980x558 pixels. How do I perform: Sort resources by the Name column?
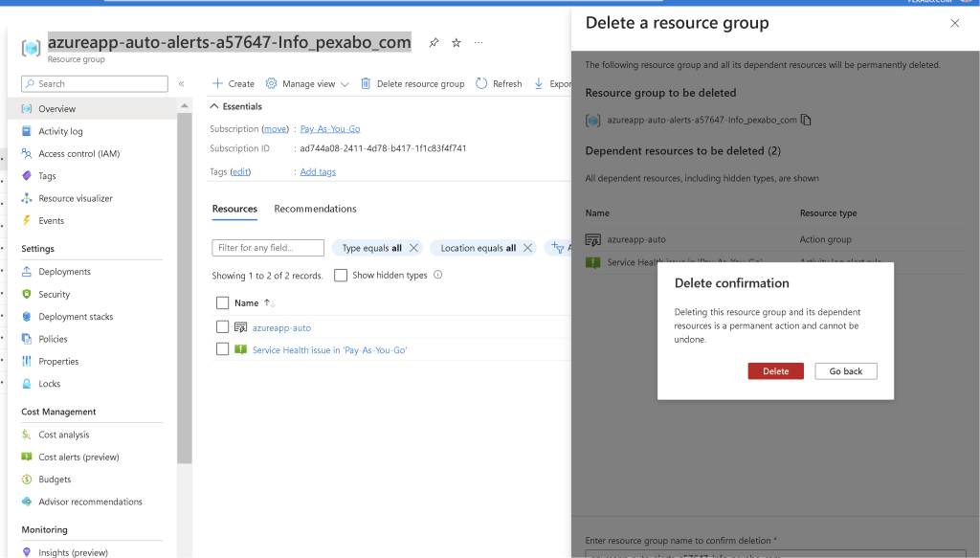(255, 303)
